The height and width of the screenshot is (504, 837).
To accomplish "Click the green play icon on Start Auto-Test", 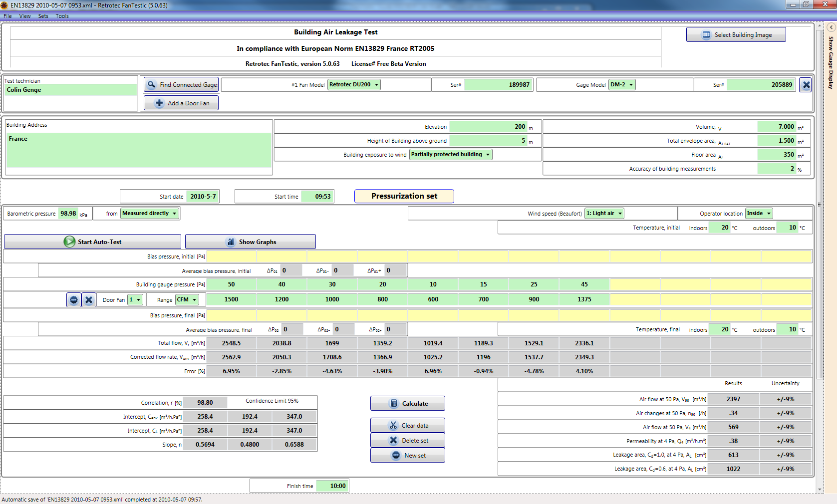I will 69,242.
